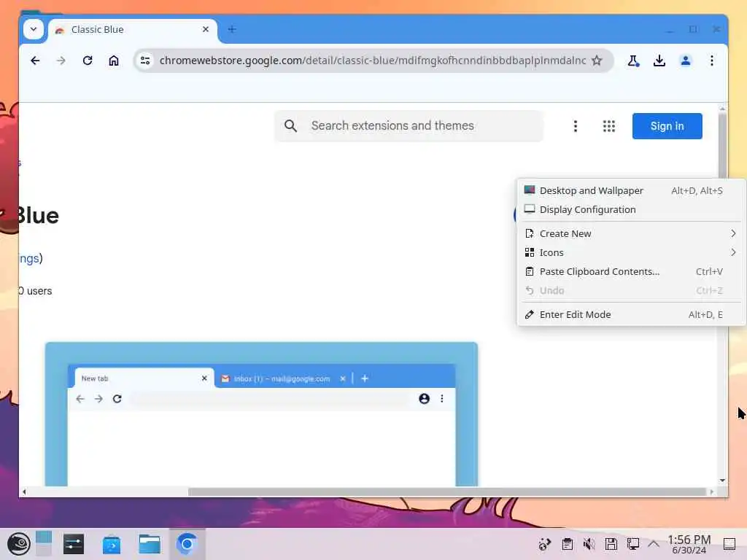The height and width of the screenshot is (560, 747).
Task: Open the Create New submenu
Action: pos(631,233)
